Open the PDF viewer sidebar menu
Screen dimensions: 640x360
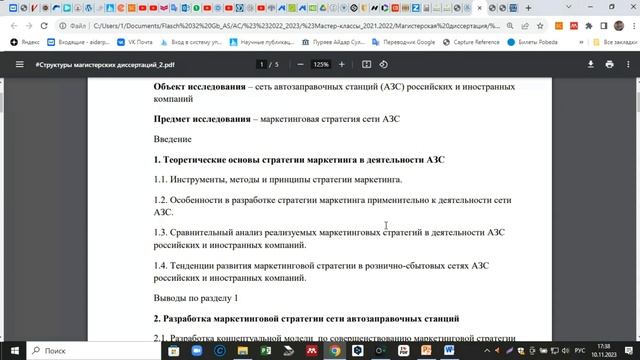click(20, 64)
